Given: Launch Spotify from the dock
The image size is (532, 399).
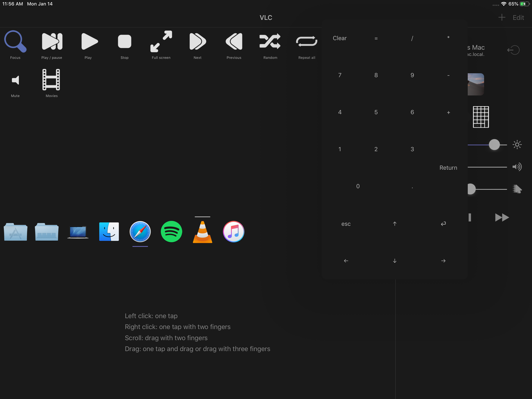Looking at the screenshot, I should coord(171,231).
